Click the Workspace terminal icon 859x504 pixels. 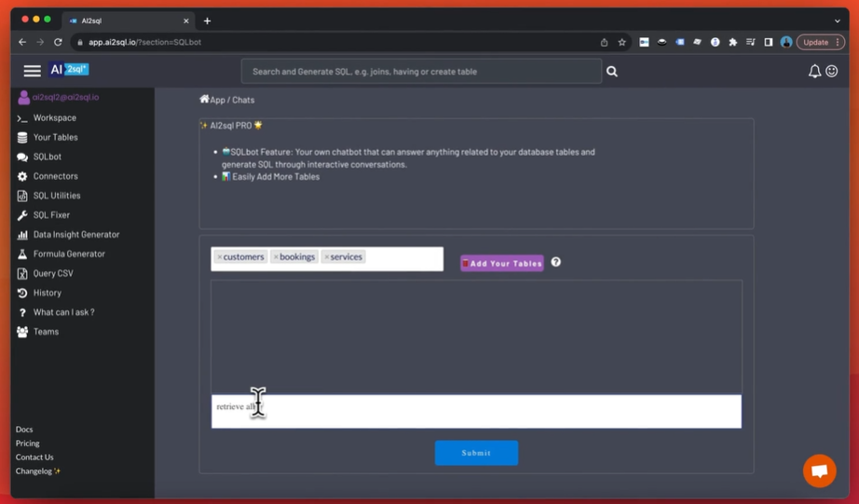[x=22, y=118]
